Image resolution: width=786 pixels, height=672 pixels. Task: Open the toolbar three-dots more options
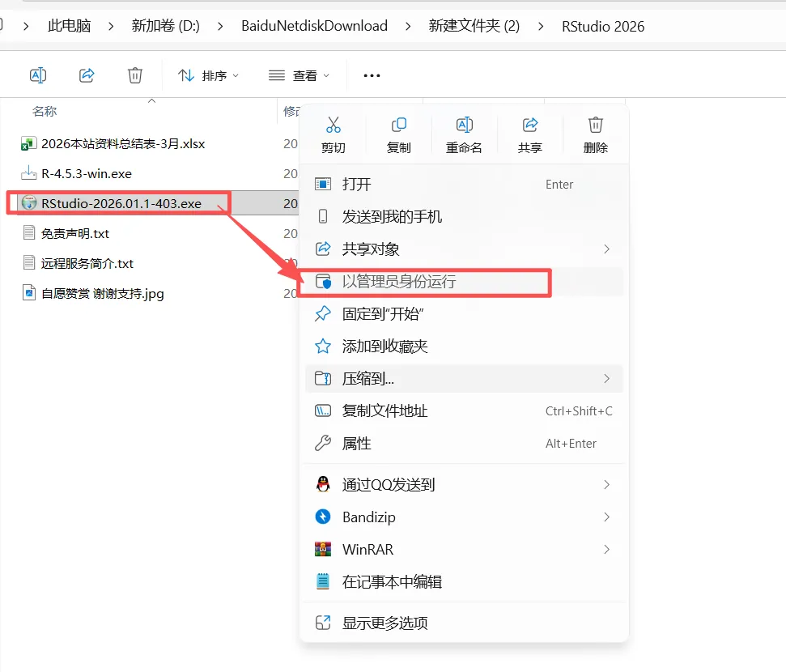tap(372, 76)
